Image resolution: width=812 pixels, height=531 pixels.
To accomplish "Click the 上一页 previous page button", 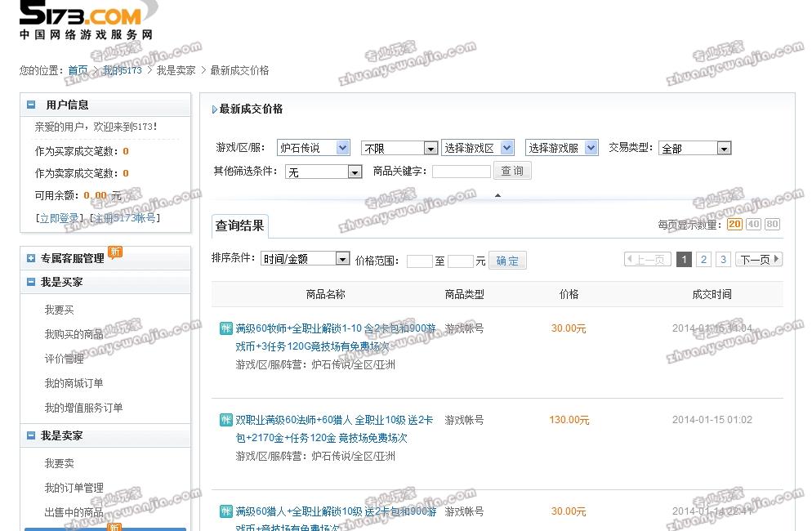I will click(648, 259).
